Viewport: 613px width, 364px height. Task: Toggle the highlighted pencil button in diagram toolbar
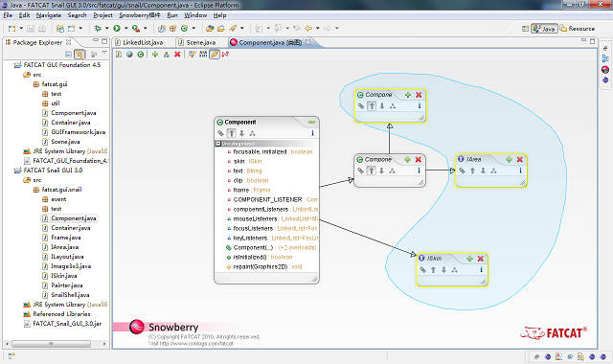(x=215, y=55)
